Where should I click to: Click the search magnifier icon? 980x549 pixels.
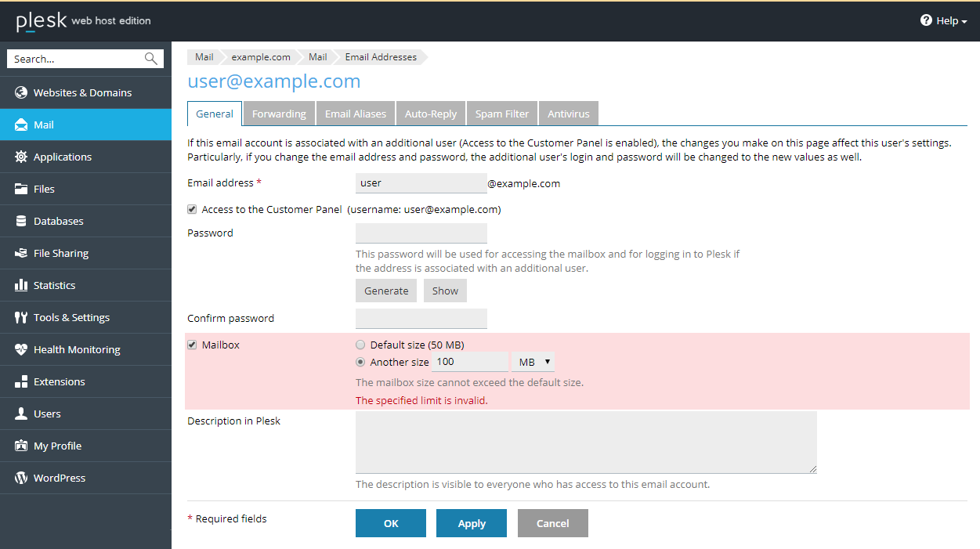click(151, 59)
